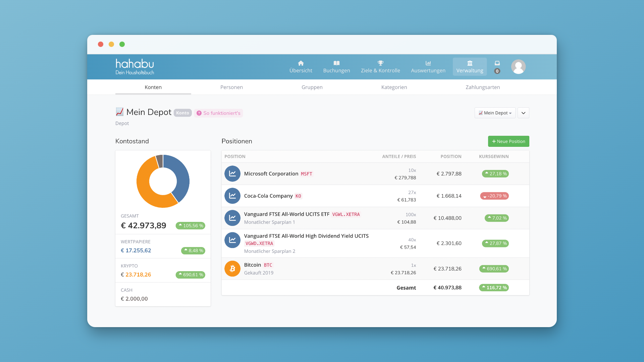
Task: Click the orange Bitcoin position icon
Action: pyautogui.click(x=232, y=269)
